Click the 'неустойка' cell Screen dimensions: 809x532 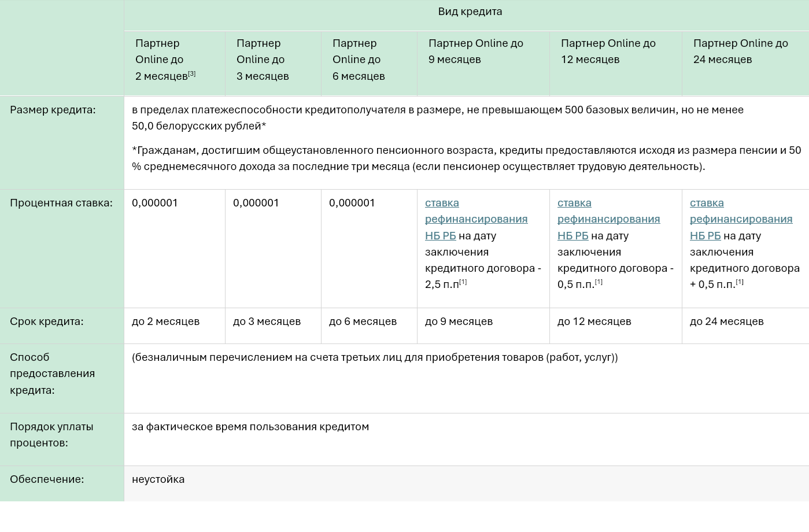[158, 479]
